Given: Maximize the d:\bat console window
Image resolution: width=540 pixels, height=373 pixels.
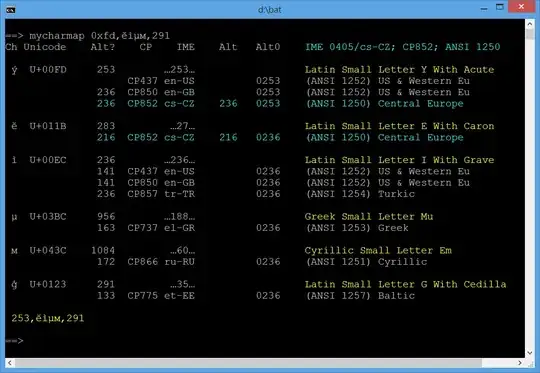Looking at the screenshot, I should coord(500,8).
